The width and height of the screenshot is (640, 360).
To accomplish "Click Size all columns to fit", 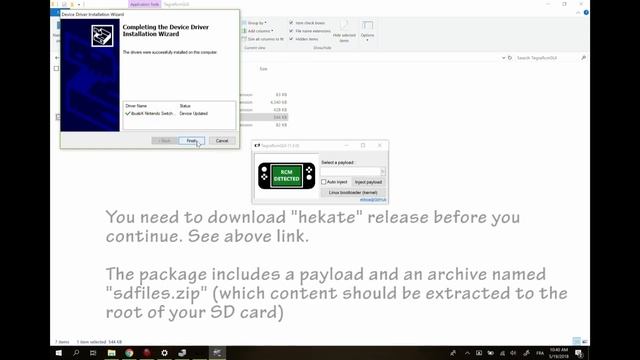I will pyautogui.click(x=262, y=39).
